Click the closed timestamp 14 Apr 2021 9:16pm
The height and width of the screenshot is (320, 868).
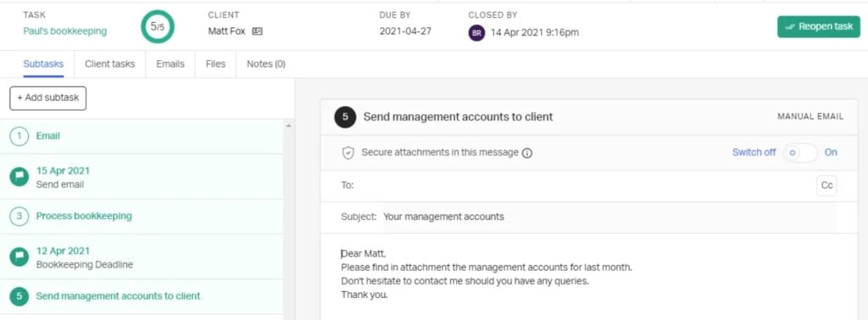tap(535, 33)
